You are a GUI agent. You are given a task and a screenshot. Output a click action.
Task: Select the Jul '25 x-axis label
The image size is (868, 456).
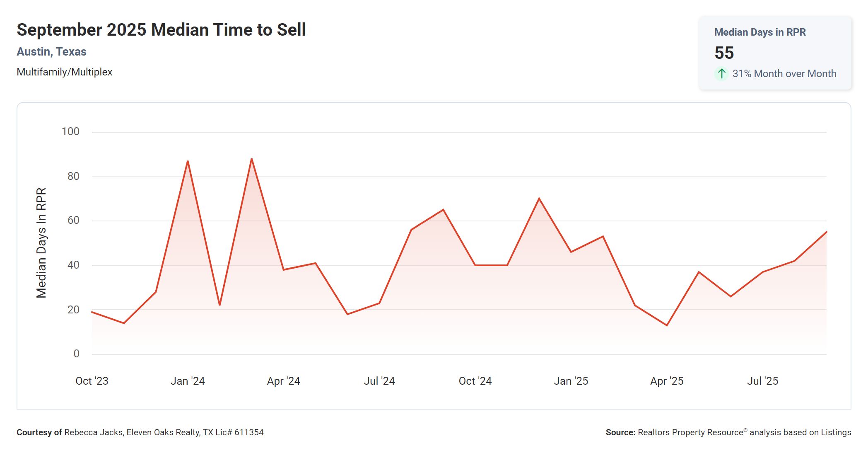tap(762, 381)
